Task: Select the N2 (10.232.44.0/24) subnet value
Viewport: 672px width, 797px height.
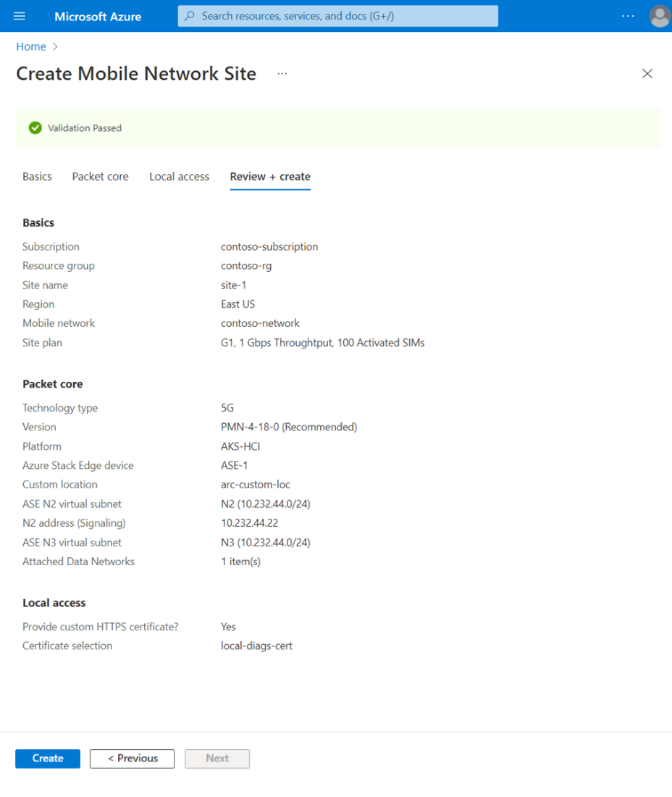Action: (x=265, y=504)
